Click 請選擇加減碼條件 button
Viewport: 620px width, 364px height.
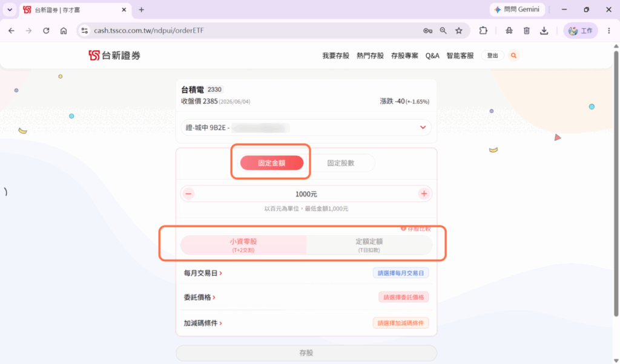tap(401, 323)
